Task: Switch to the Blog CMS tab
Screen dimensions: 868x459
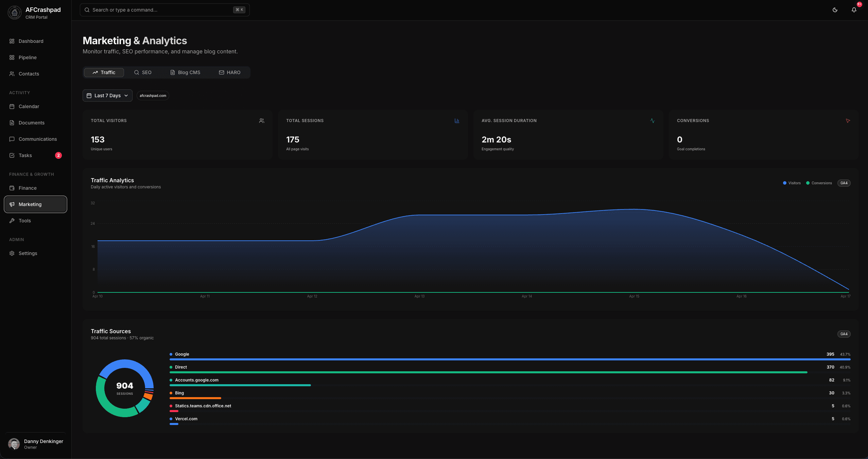Action: [x=185, y=72]
